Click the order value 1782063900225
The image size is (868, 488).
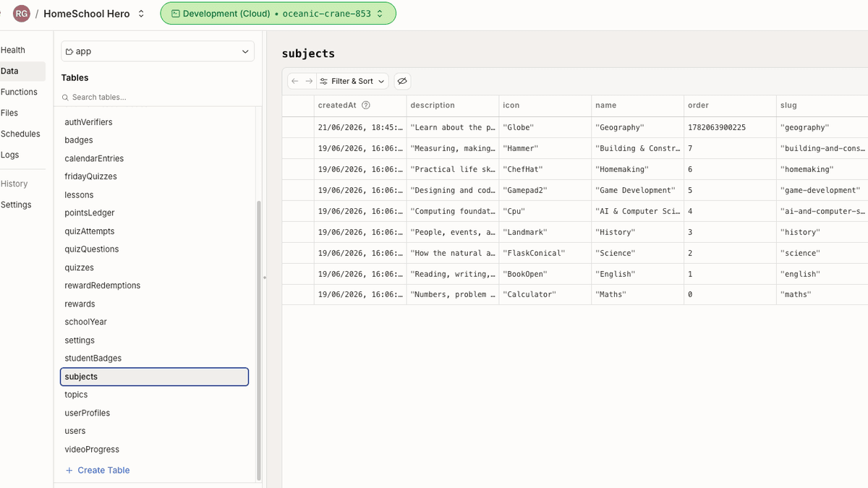point(731,127)
